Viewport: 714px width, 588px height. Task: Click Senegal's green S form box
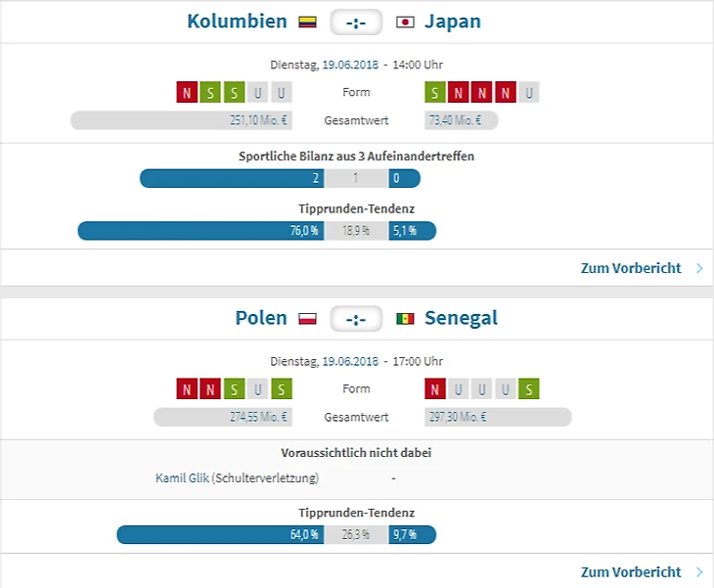pyautogui.click(x=529, y=389)
